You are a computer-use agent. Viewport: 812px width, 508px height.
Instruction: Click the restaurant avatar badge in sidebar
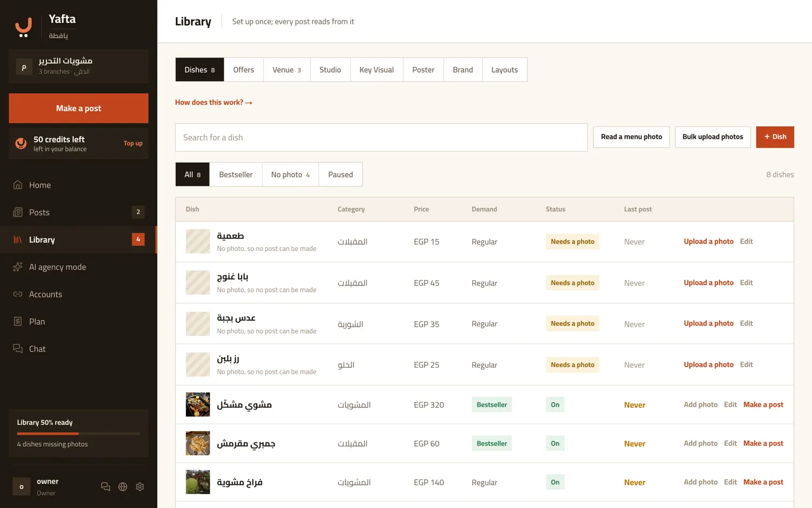(24, 67)
